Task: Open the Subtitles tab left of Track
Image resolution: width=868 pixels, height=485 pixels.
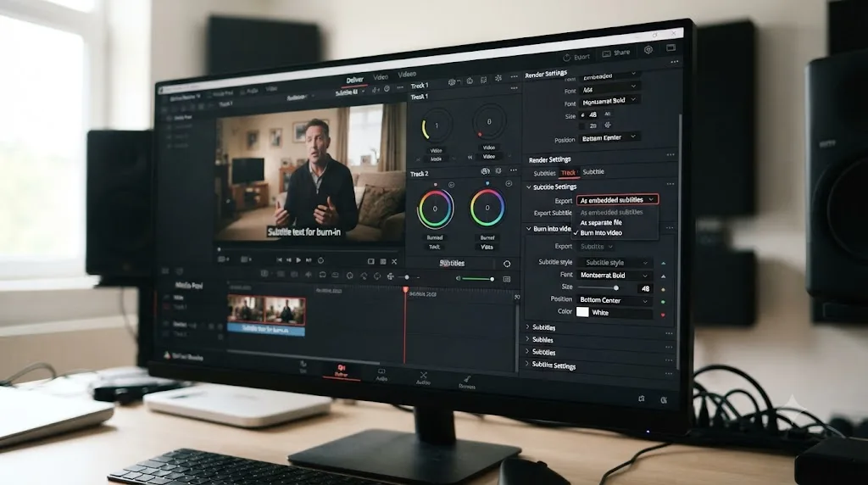Action: [544, 173]
